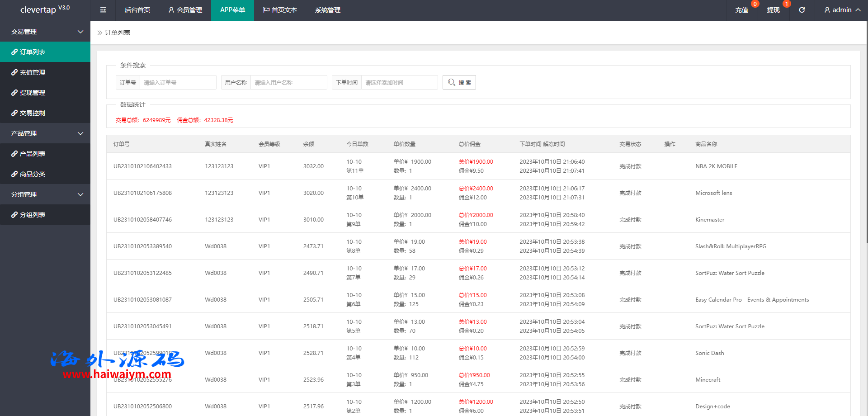Select the 系统管理 top menu
This screenshot has height=416, width=868.
point(328,10)
